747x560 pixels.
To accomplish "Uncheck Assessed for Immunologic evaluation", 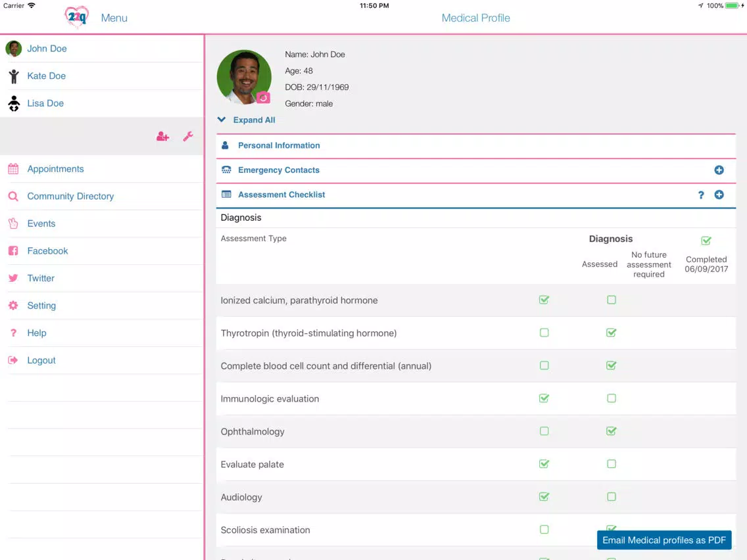I will tap(544, 398).
